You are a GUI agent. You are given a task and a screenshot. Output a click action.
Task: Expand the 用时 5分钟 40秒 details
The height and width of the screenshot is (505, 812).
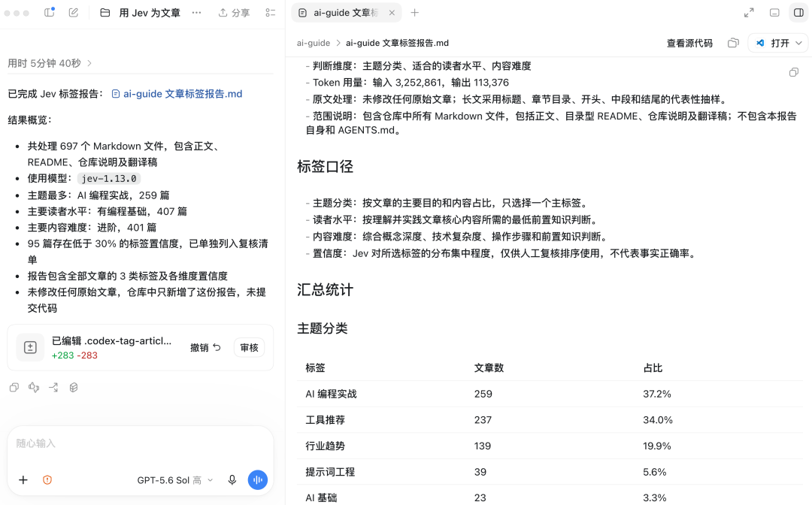point(50,63)
